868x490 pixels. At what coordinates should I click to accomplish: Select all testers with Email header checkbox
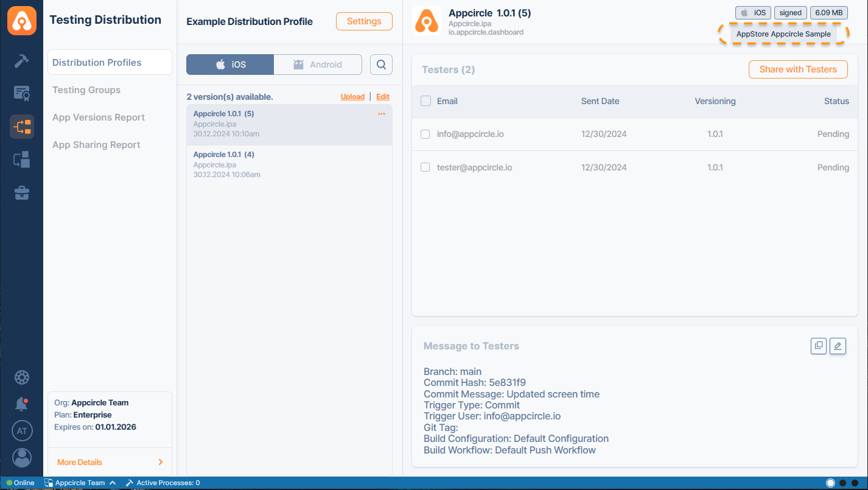click(426, 101)
